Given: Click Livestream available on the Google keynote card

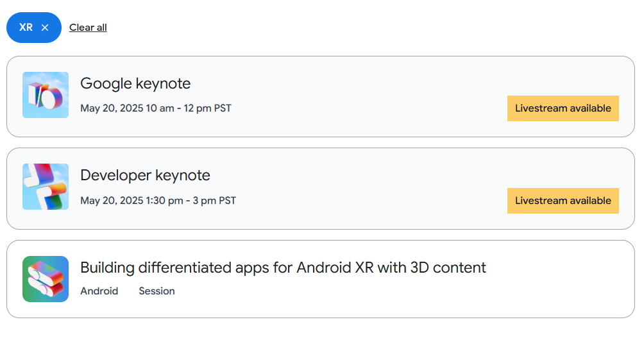Looking at the screenshot, I should 563,108.
